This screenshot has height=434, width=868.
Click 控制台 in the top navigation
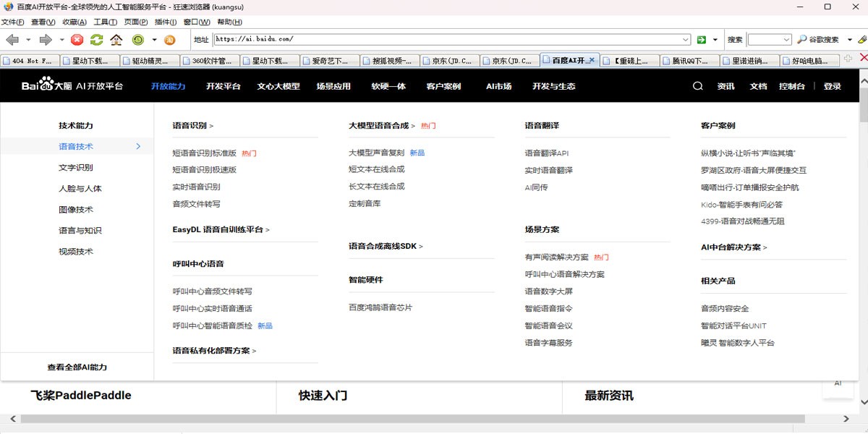pyautogui.click(x=793, y=86)
